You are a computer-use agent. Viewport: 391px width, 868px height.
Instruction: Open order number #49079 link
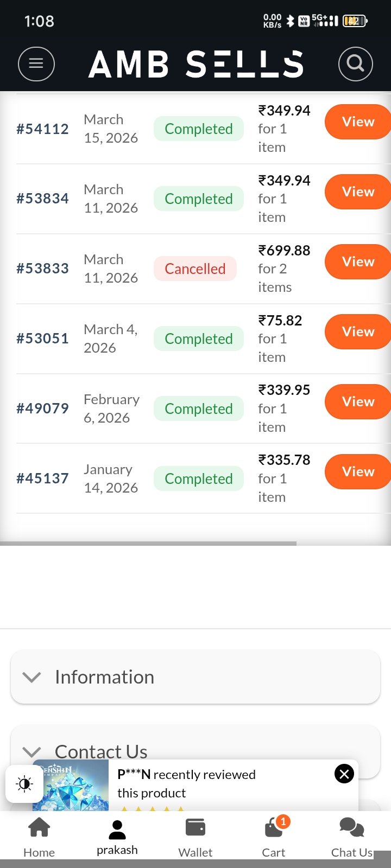coord(42,409)
